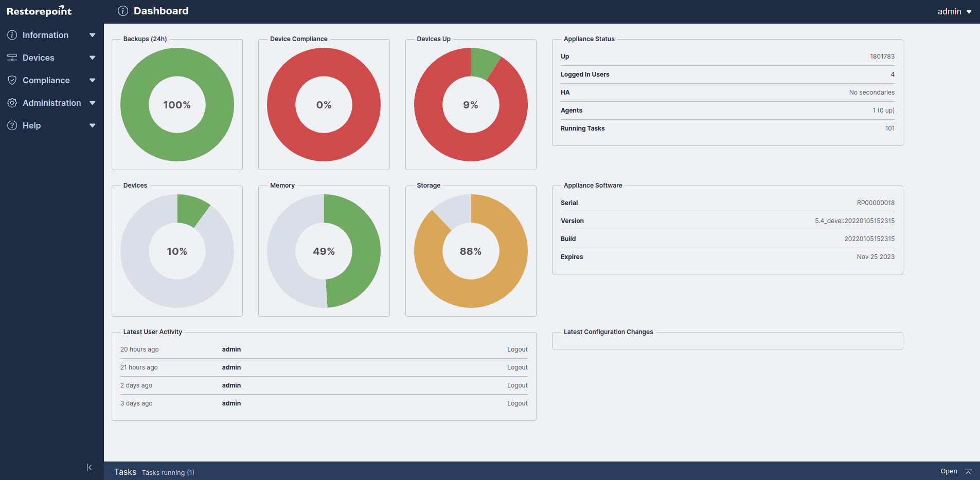
Task: Click the Administration gear icon
Action: (12, 103)
